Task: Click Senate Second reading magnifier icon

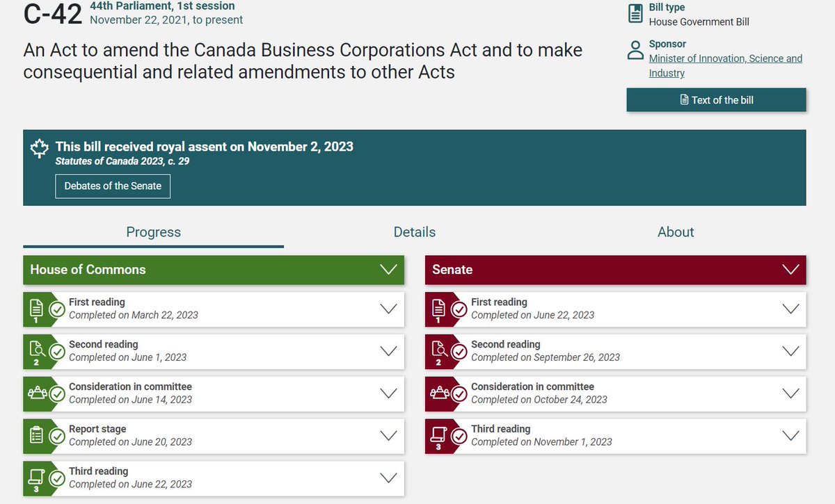Action: pyautogui.click(x=438, y=350)
